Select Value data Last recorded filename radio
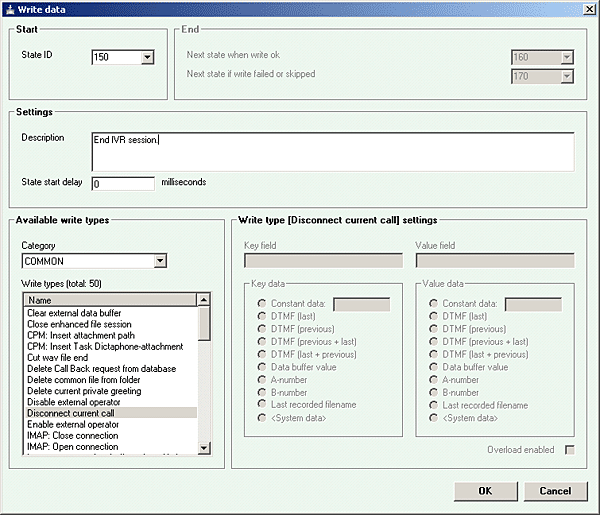 433,405
